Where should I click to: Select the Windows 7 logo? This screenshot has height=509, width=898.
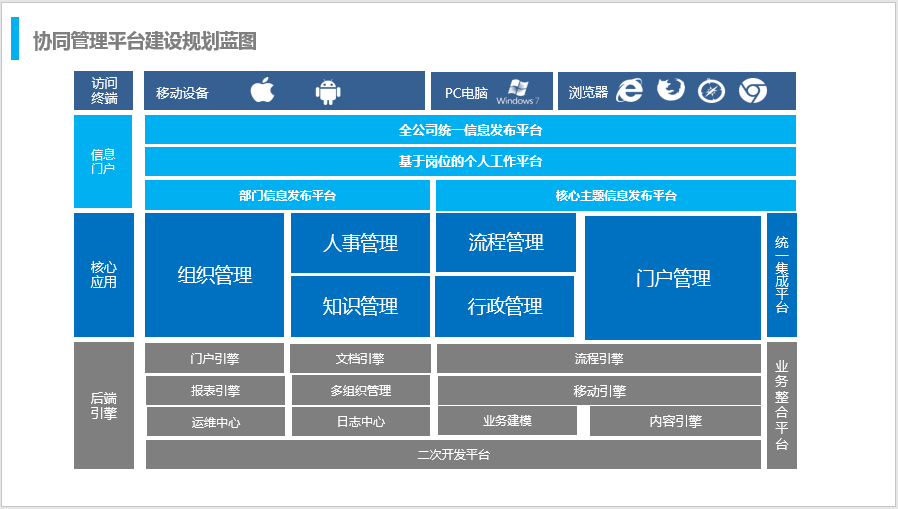(517, 91)
